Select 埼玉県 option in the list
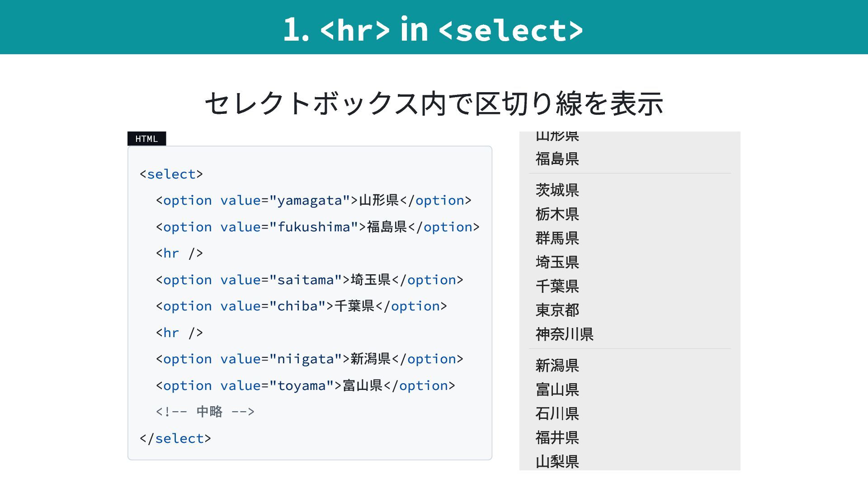This screenshot has height=488, width=868. point(557,262)
